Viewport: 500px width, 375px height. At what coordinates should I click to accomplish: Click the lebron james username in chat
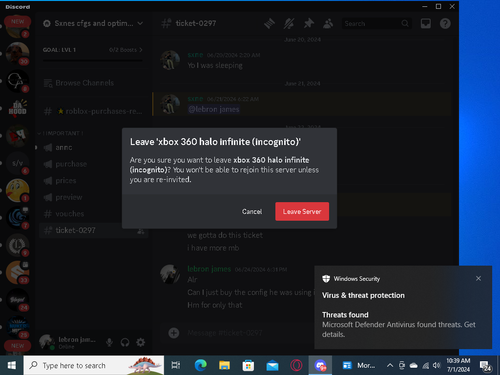(x=209, y=269)
